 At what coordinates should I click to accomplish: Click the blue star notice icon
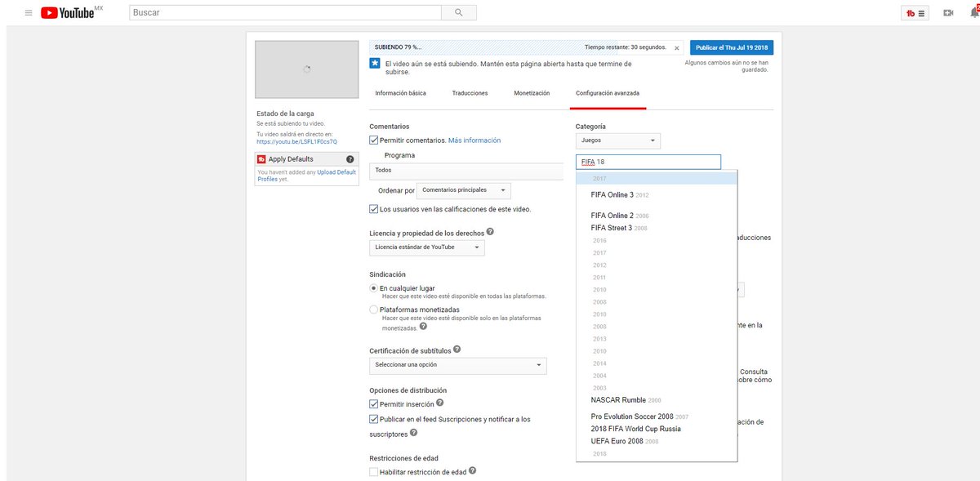click(374, 63)
